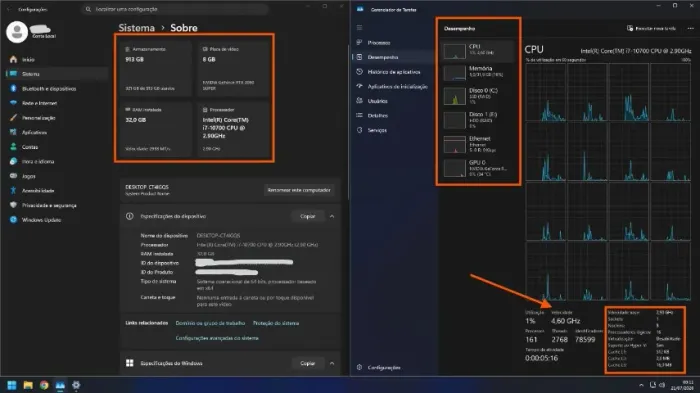700x393 pixels.
Task: Show hidden tray icons chevron
Action: [x=641, y=385]
